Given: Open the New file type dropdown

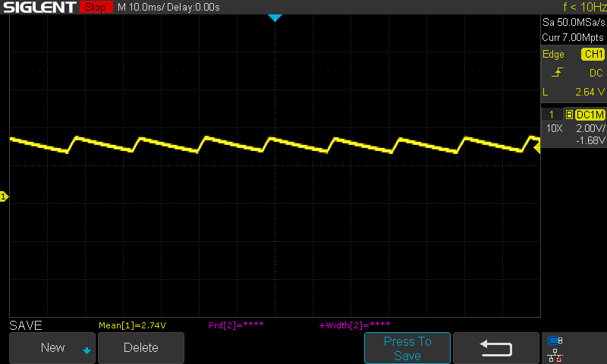Looking at the screenshot, I should pyautogui.click(x=52, y=348).
